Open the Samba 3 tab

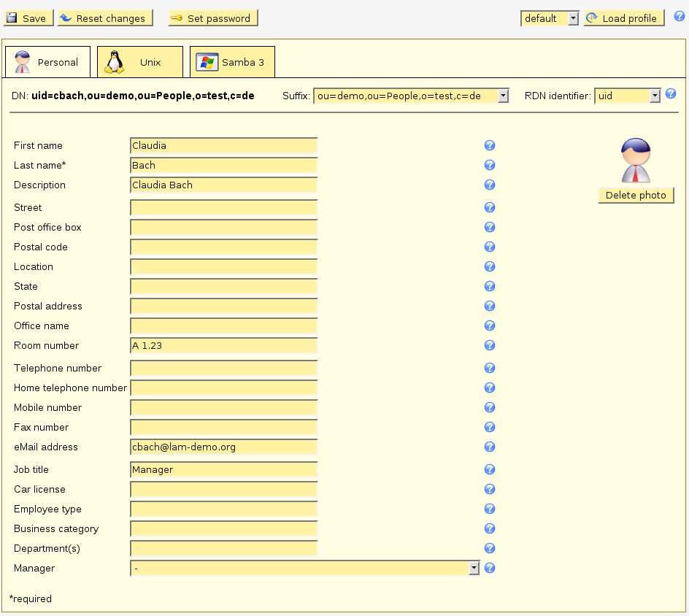pyautogui.click(x=232, y=62)
